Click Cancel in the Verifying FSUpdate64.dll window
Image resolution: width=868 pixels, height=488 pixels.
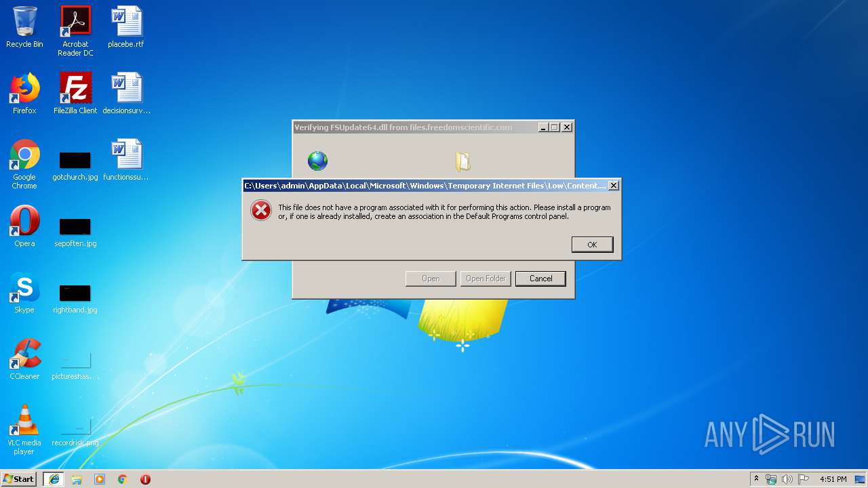(x=540, y=279)
